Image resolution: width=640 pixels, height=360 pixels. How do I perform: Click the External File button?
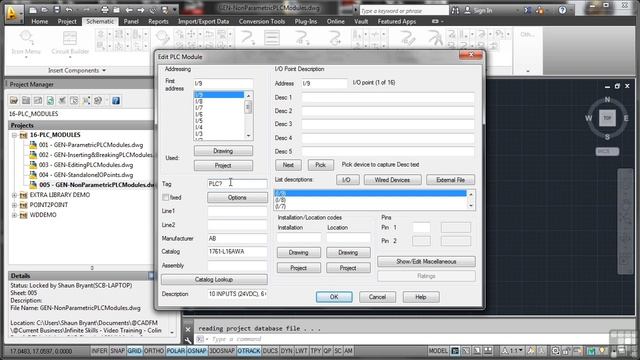tap(450, 180)
